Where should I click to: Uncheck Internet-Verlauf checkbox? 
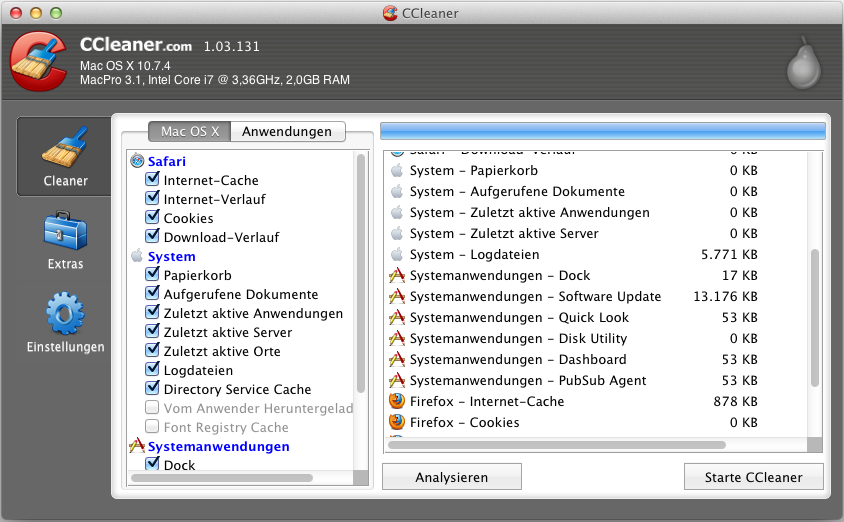152,197
